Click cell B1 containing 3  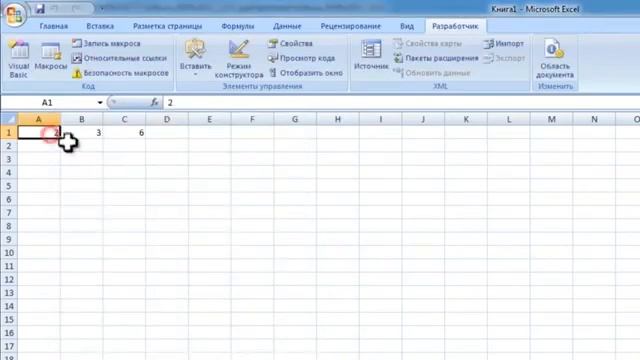[x=82, y=133]
